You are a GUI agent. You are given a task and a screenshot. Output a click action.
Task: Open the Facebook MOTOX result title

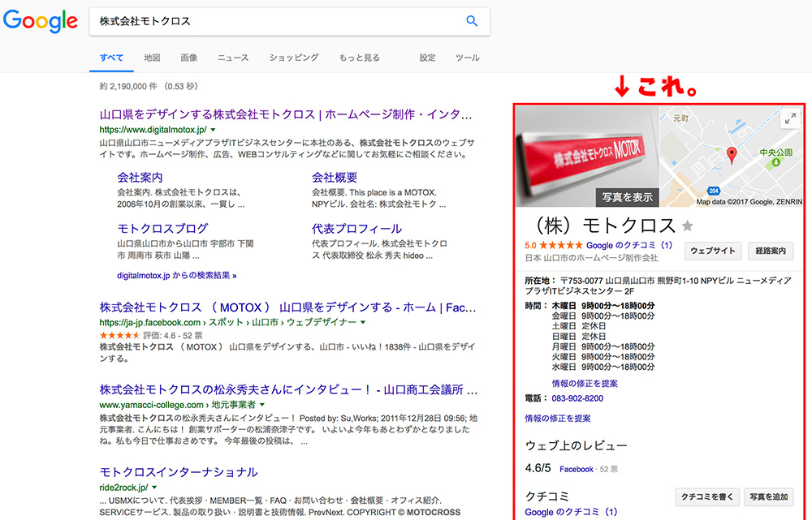click(287, 307)
